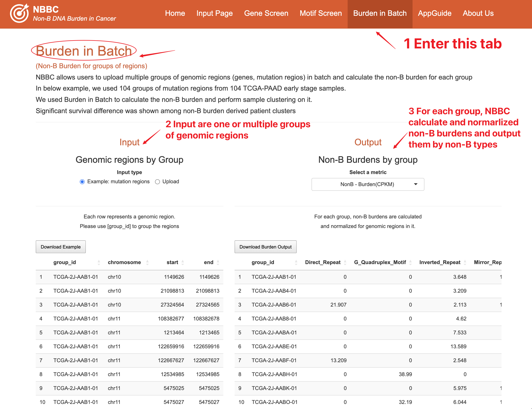Screen dimensions: 532x409
Task: Click output group TCGA-2J-AAB6-01 cell
Action: pos(274,305)
